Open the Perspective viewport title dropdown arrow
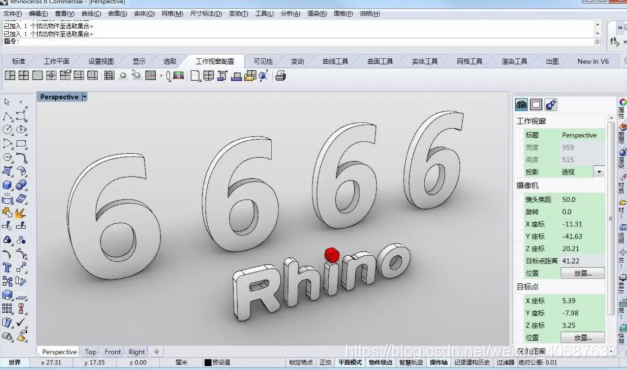 pos(84,97)
